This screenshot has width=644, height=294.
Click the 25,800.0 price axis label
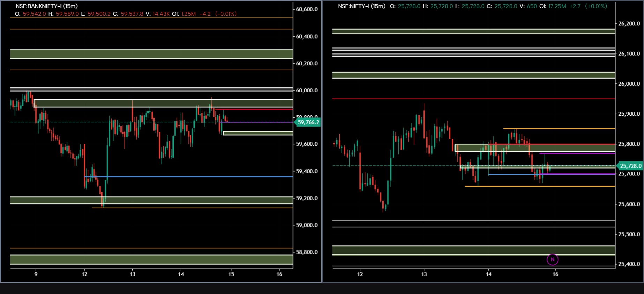click(x=629, y=144)
